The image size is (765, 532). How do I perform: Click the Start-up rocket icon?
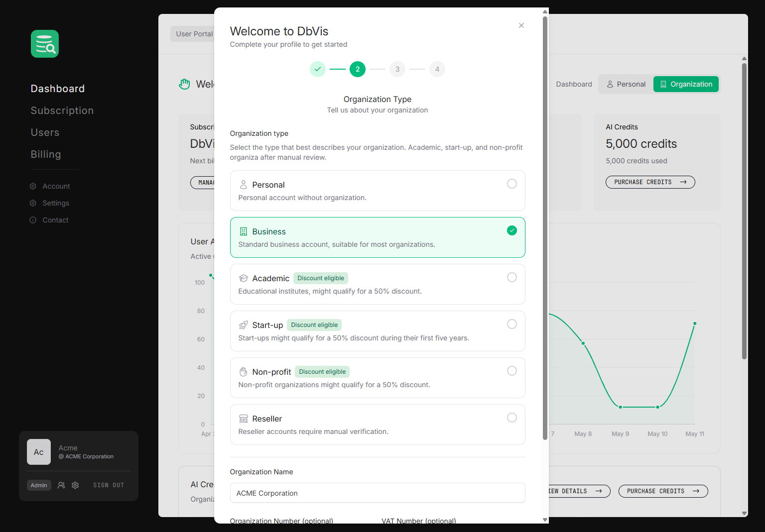(x=244, y=325)
